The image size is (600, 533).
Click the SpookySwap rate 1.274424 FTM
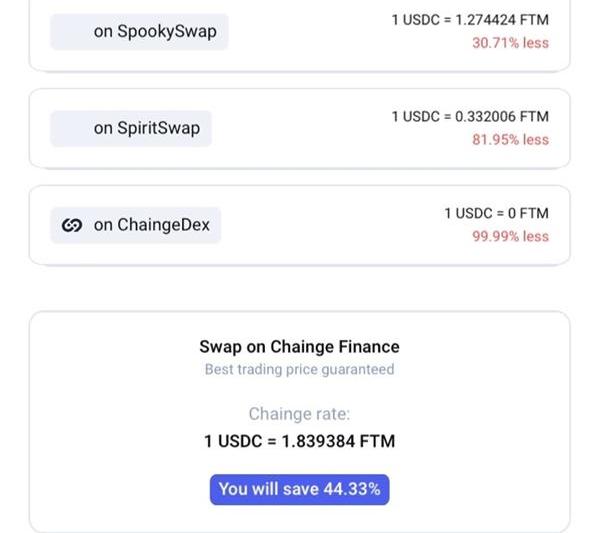[x=470, y=19]
